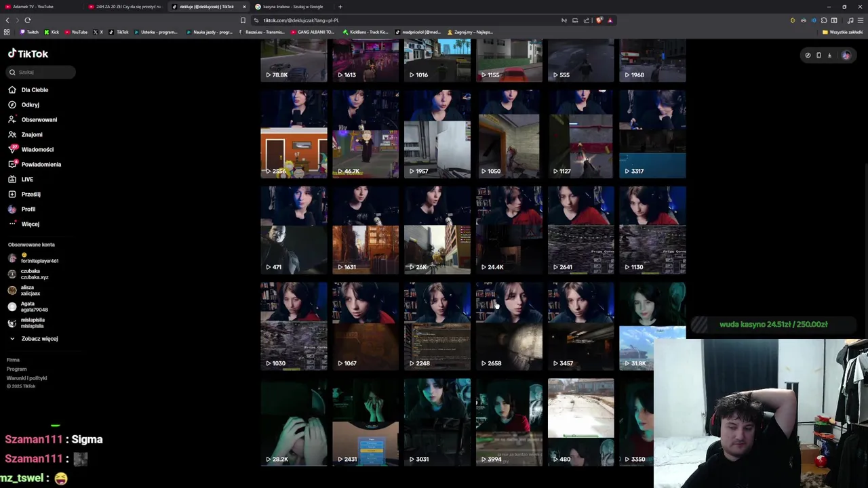868x488 pixels.
Task: Click the Brave Shields icon
Action: tap(599, 20)
